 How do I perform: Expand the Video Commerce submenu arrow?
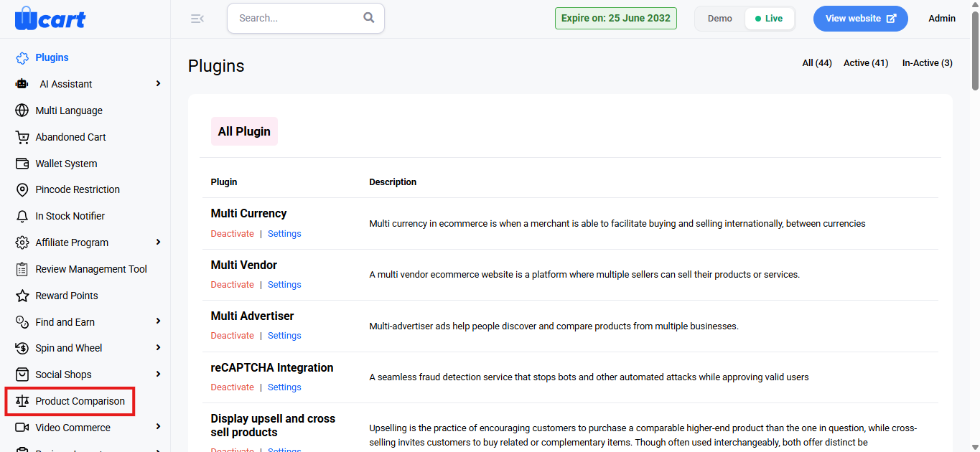158,427
